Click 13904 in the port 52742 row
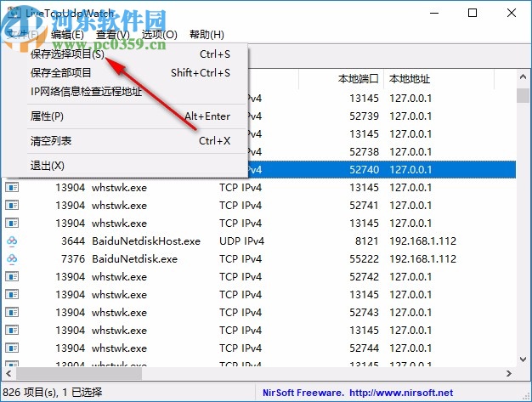532x402 pixels. tap(71, 277)
